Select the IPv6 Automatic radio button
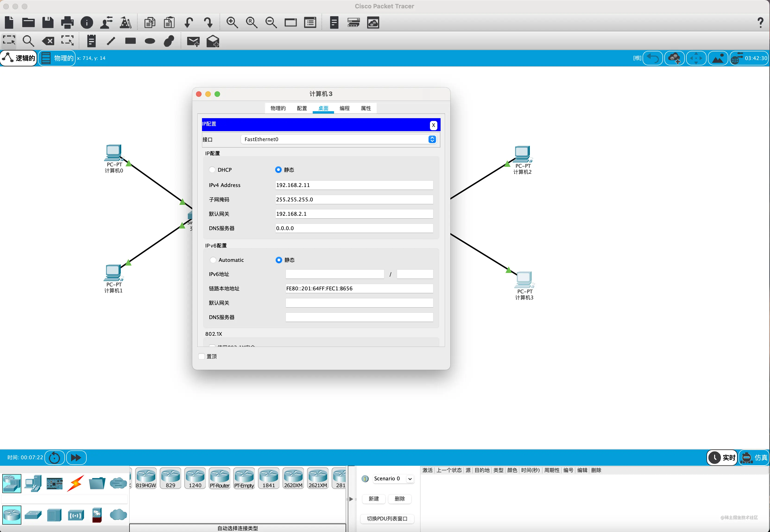The width and height of the screenshot is (770, 532). click(x=213, y=260)
